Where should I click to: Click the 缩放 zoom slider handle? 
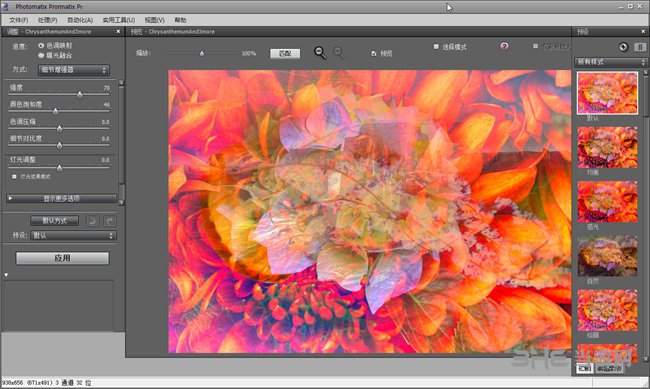tap(202, 53)
